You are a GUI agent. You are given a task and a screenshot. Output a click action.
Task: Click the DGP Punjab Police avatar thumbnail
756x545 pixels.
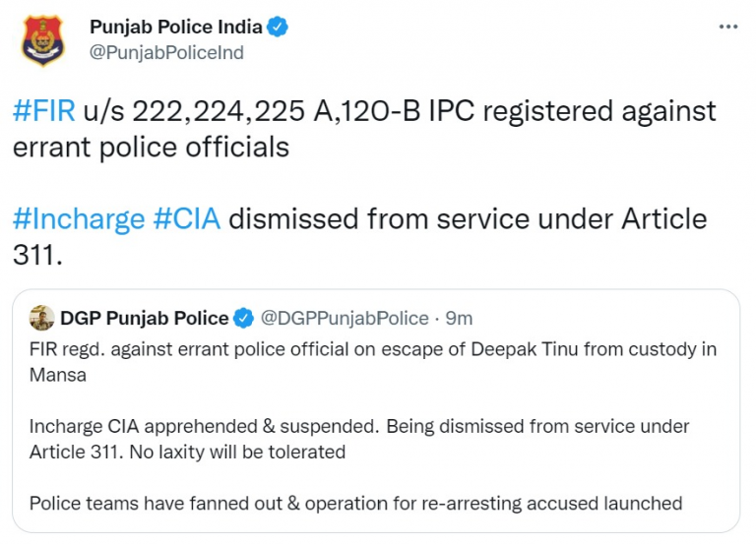pos(42,318)
